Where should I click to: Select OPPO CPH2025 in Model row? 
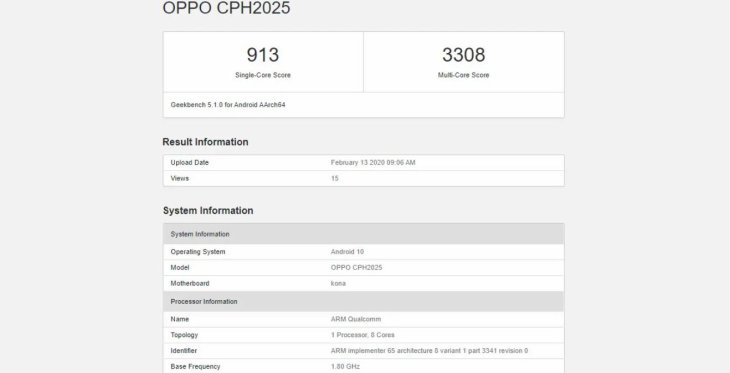(357, 268)
